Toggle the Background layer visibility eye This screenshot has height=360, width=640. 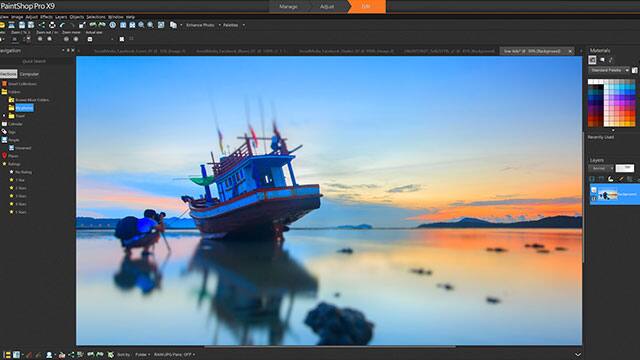[594, 198]
